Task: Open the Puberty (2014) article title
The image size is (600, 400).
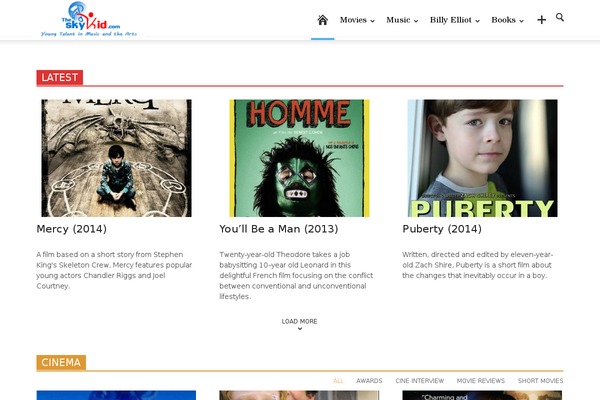Action: point(442,229)
